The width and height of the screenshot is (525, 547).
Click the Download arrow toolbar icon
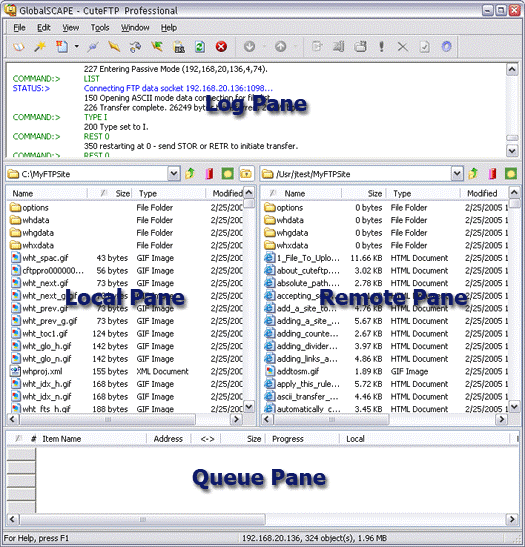pos(249,46)
